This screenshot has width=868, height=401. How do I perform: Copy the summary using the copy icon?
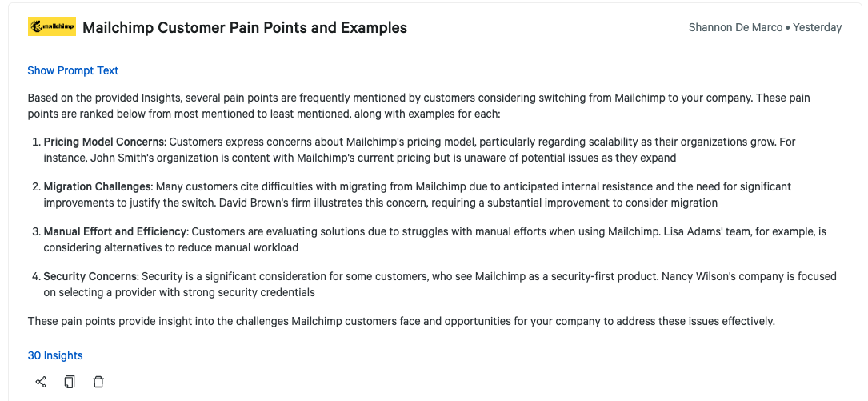[70, 382]
